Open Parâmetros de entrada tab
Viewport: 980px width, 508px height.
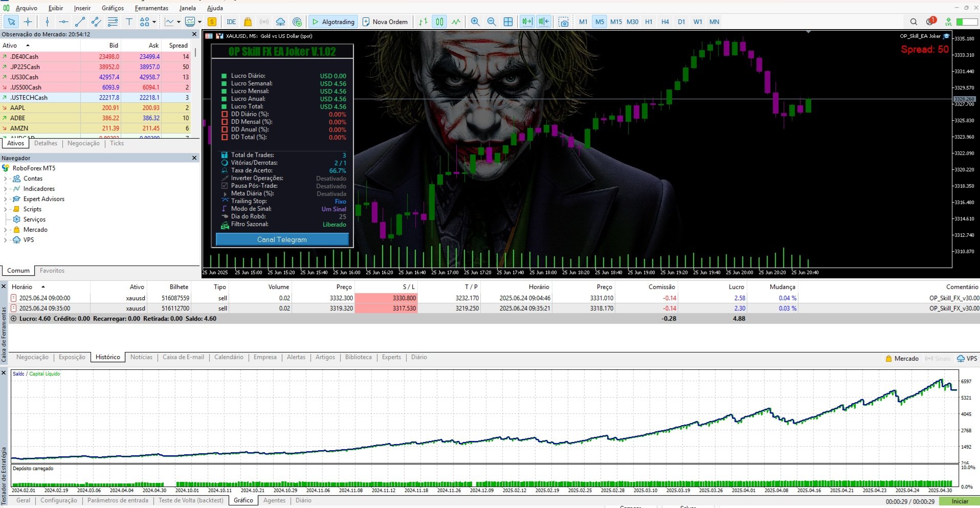(118, 500)
